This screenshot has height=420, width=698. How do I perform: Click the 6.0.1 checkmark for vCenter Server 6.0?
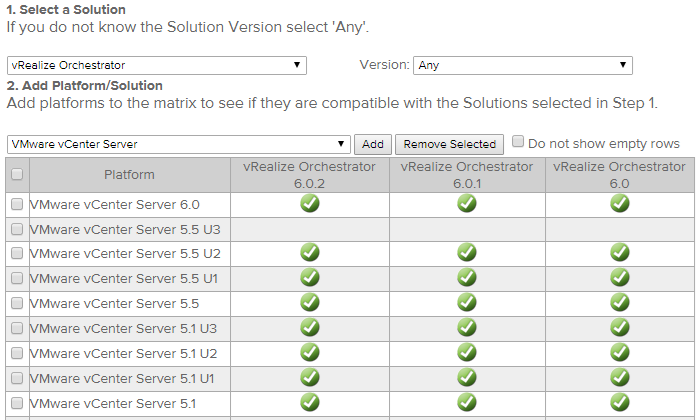pos(467,204)
